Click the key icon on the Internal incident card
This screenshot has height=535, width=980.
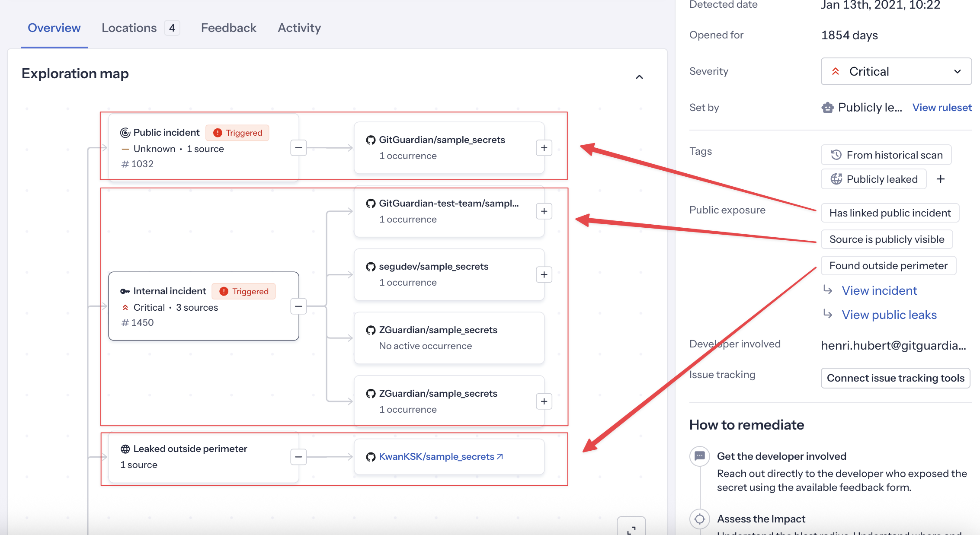(x=125, y=291)
